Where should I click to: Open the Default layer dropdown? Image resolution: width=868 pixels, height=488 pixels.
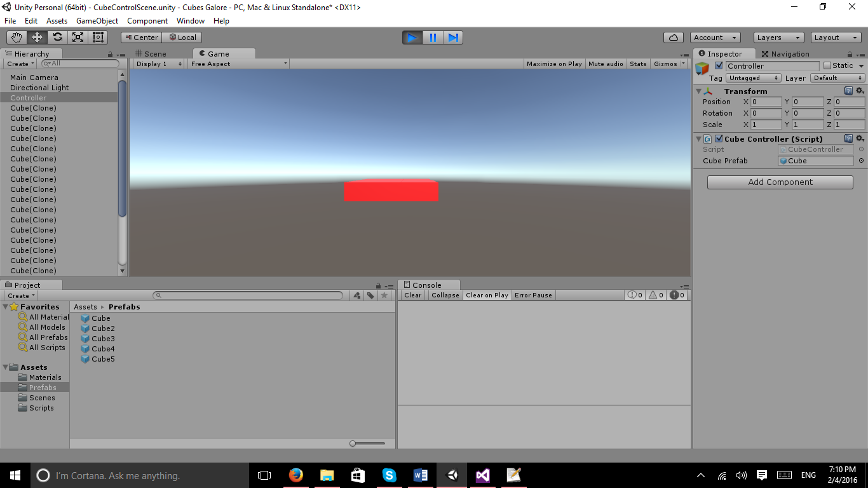837,78
